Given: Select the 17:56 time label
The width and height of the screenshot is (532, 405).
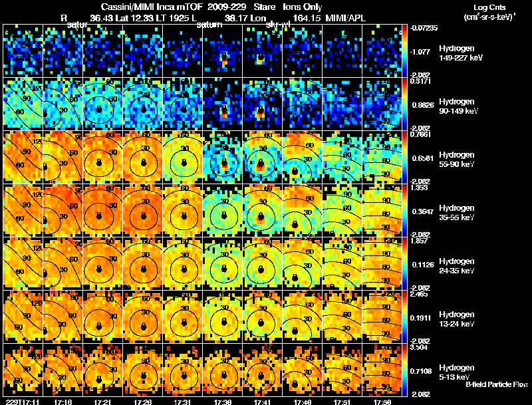Looking at the screenshot, I should (x=382, y=402).
